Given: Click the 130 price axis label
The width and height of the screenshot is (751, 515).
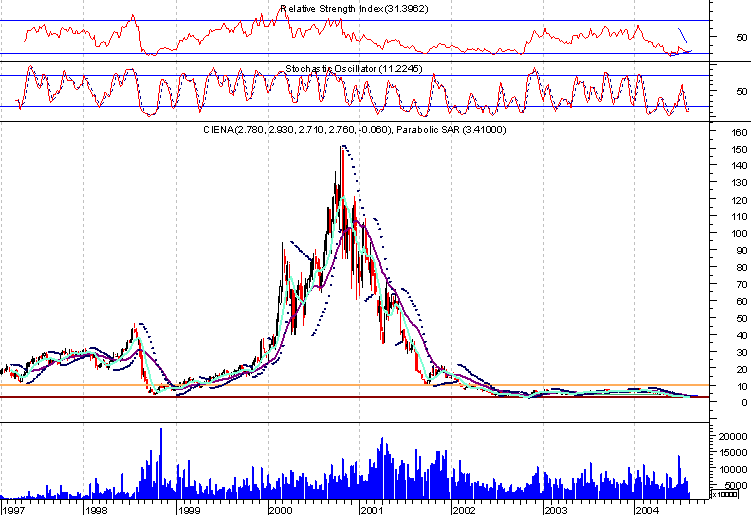Looking at the screenshot, I should point(739,183).
